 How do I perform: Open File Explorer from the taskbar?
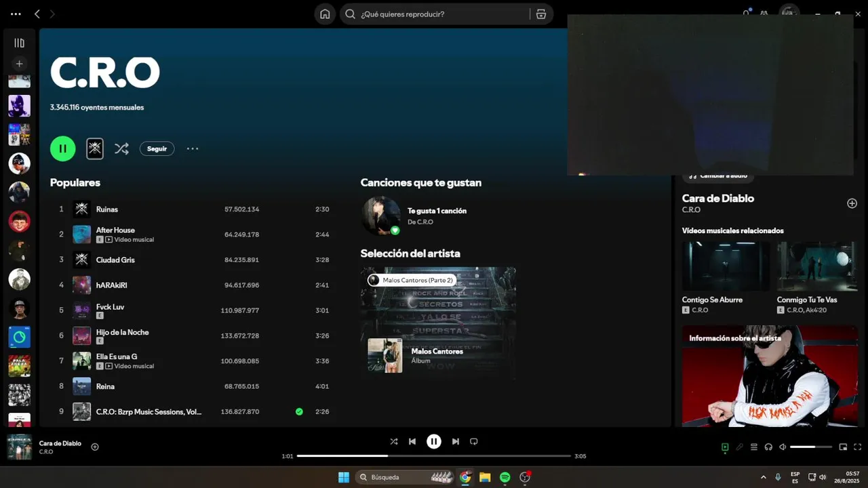485,477
